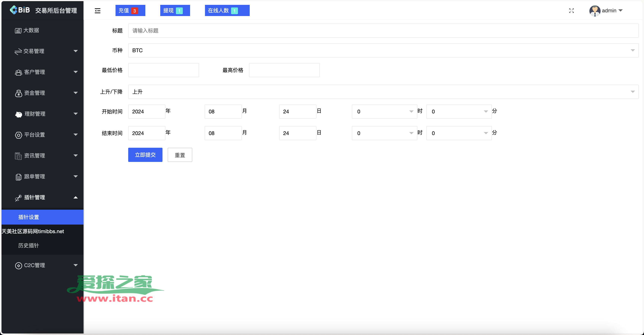Click the fullscreen toggle icon
The height and width of the screenshot is (335, 644).
571,10
